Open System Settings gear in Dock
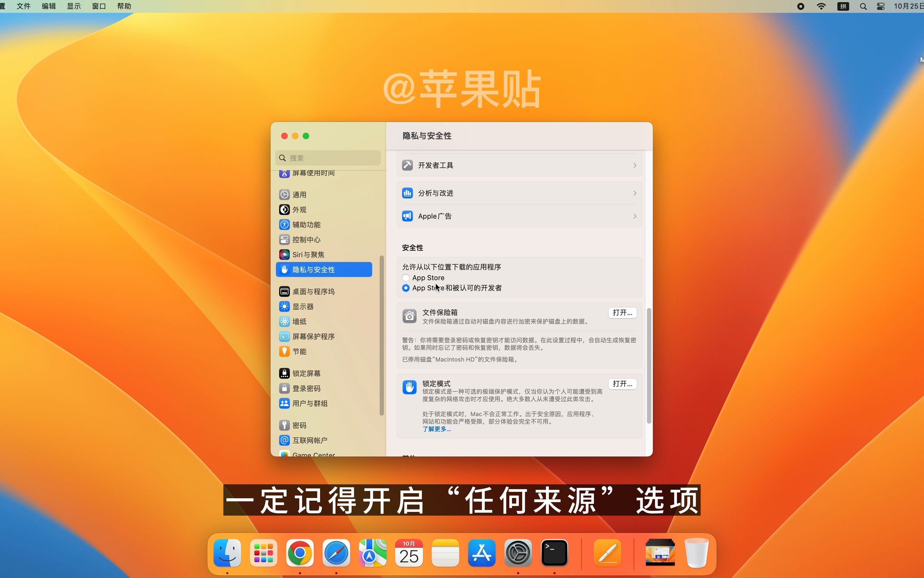 (518, 553)
